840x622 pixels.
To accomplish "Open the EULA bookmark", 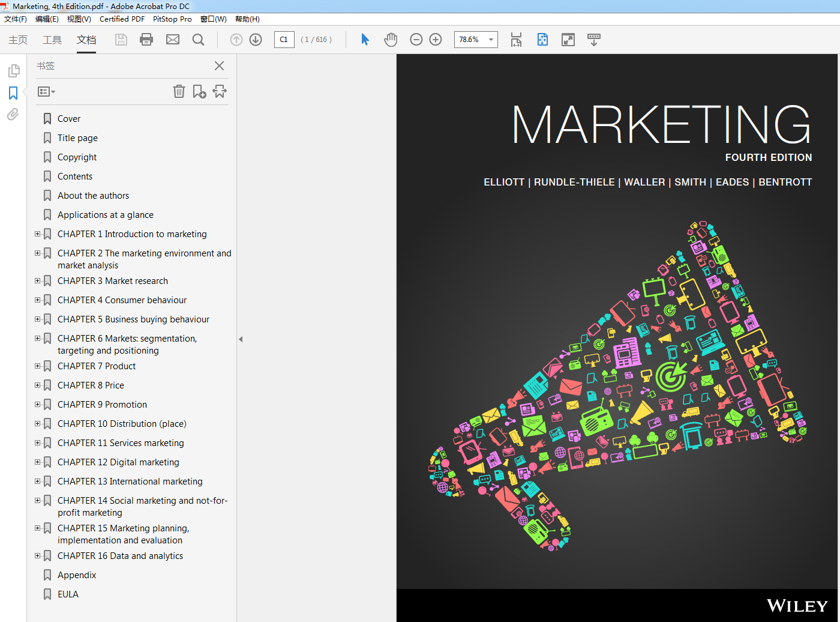I will 68,594.
